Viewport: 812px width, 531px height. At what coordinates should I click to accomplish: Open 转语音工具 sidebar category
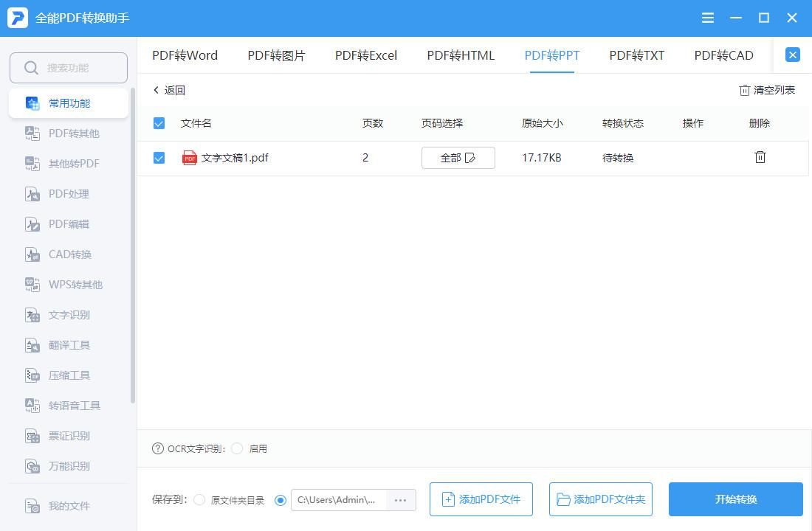pyautogui.click(x=69, y=405)
